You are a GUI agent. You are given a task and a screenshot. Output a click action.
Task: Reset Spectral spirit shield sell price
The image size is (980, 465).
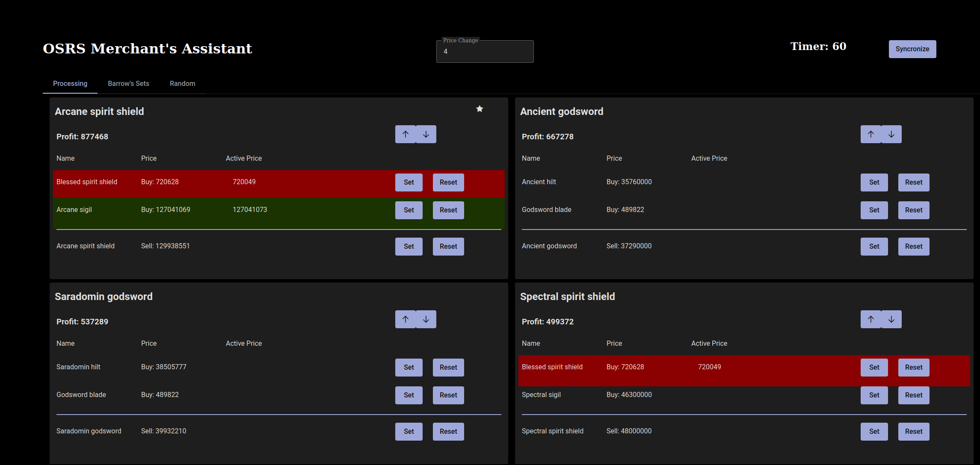pos(914,432)
